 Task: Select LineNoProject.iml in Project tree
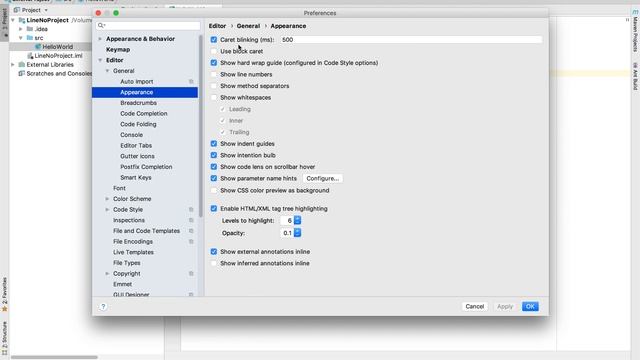[58, 56]
